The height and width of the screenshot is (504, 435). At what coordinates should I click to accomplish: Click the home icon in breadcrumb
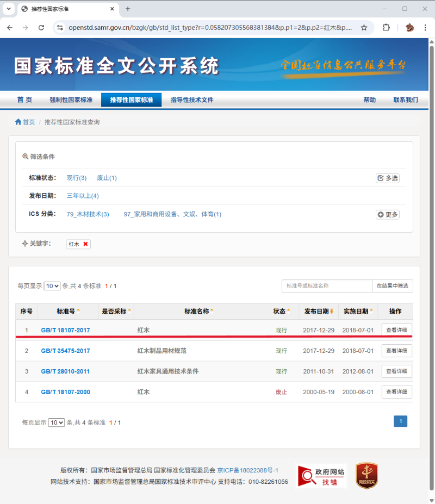point(18,122)
